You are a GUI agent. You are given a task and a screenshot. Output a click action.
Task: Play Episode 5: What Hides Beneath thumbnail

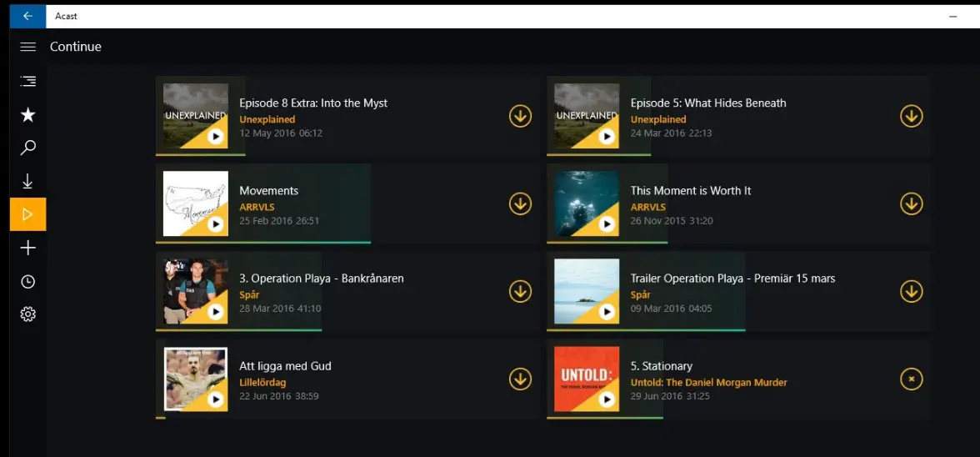tap(587, 116)
